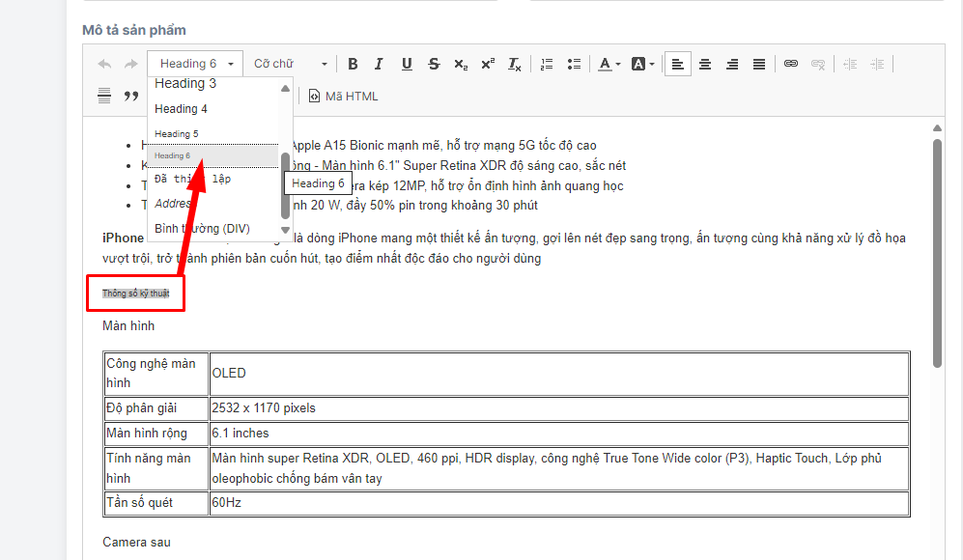Apply Superscript formatting
Screen dimensions: 963x560
pyautogui.click(x=488, y=64)
